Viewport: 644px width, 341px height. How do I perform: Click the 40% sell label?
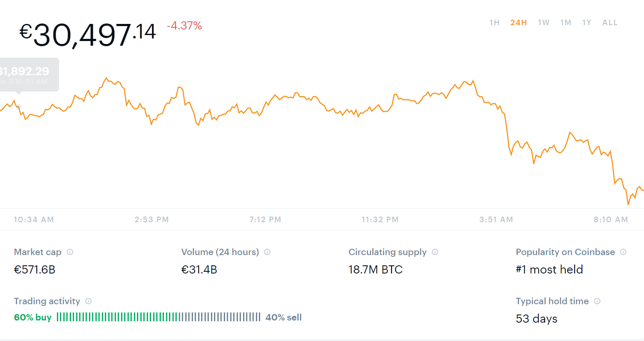[283, 317]
